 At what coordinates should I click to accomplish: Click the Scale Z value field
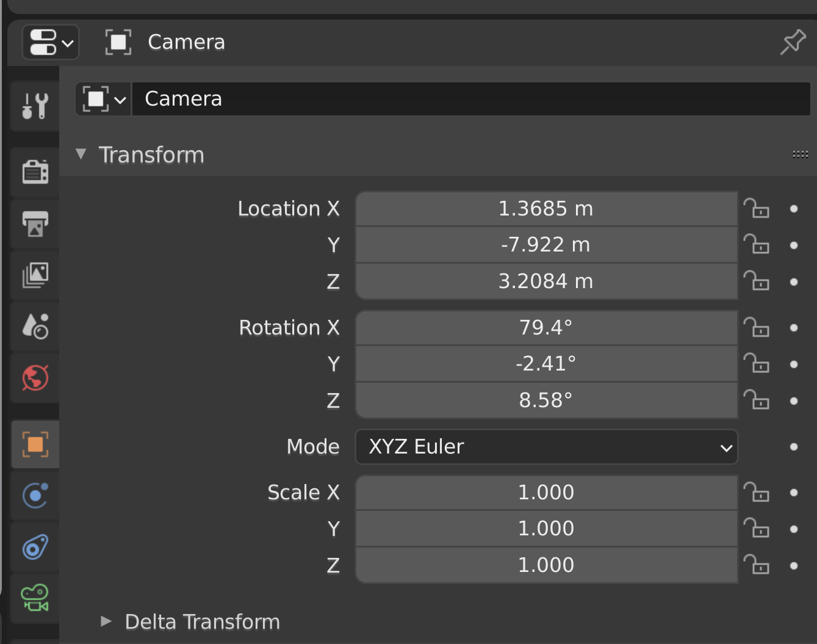tap(547, 565)
